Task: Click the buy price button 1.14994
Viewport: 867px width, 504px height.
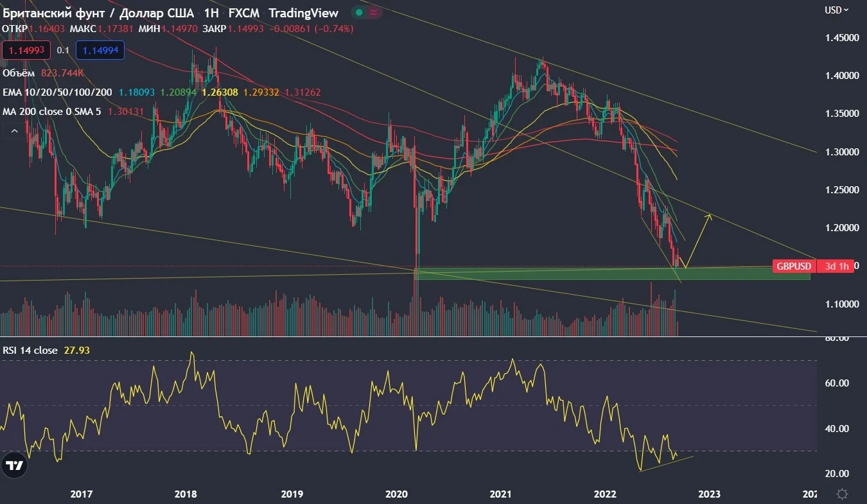Action: pos(99,50)
